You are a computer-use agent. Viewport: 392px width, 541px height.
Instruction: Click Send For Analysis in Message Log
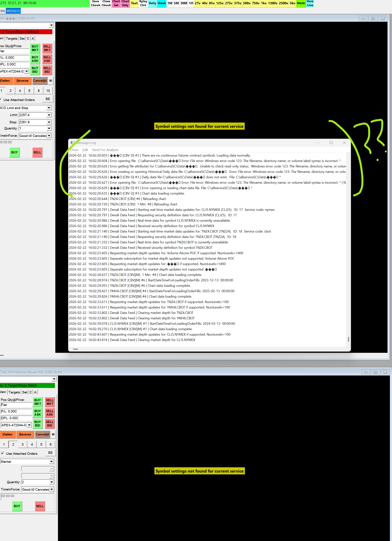pos(105,150)
